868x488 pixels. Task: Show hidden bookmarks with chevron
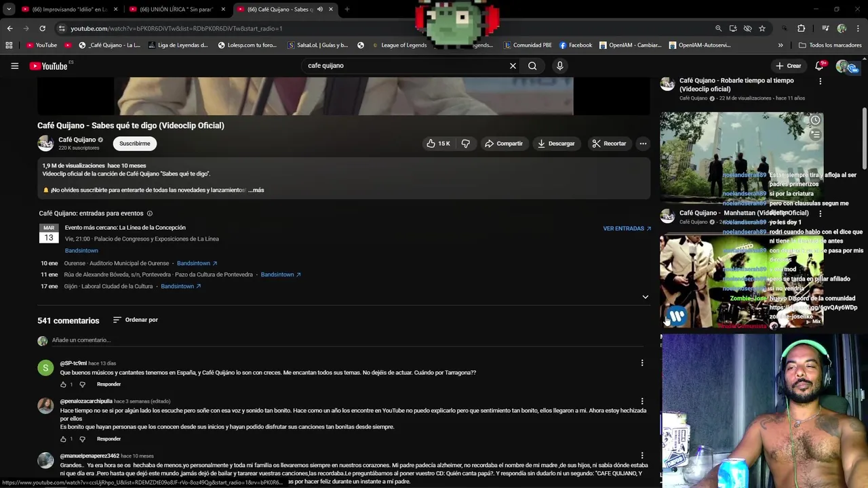(x=781, y=45)
